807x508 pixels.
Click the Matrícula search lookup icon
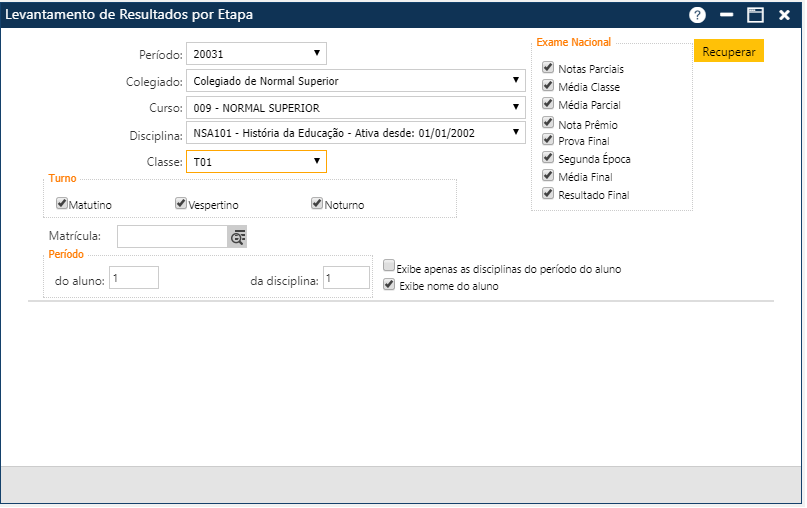click(x=238, y=236)
